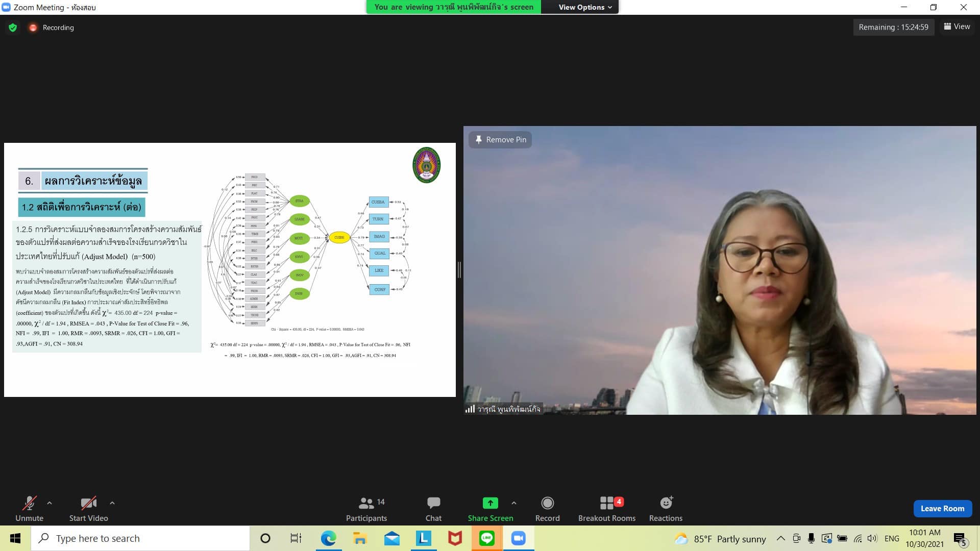Remove Pin from the speaker video
Image resolution: width=980 pixels, height=551 pixels.
pyautogui.click(x=500, y=140)
